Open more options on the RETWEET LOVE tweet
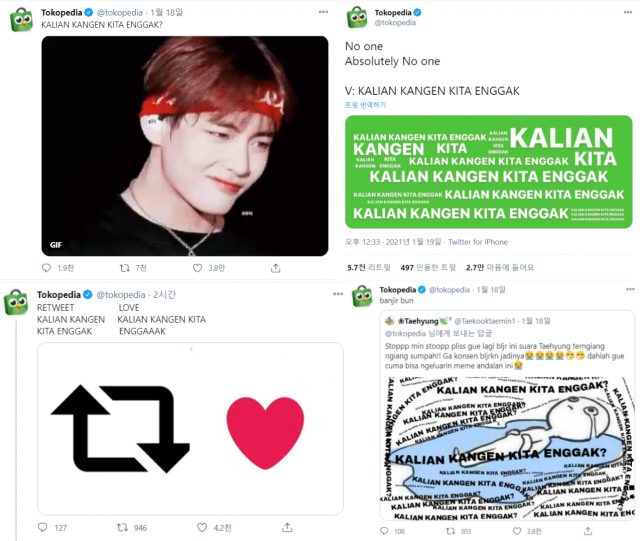This screenshot has width=640, height=541. pos(338,294)
